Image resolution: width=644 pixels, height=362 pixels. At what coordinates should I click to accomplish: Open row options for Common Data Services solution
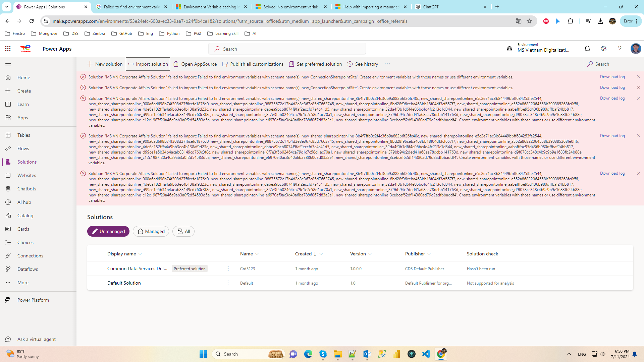(x=228, y=268)
